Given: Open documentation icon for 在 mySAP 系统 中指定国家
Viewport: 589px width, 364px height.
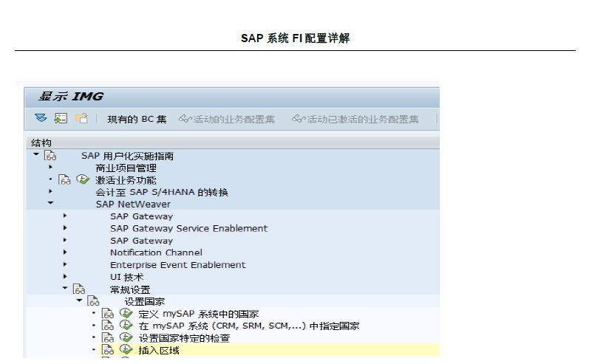Looking at the screenshot, I should [108, 325].
